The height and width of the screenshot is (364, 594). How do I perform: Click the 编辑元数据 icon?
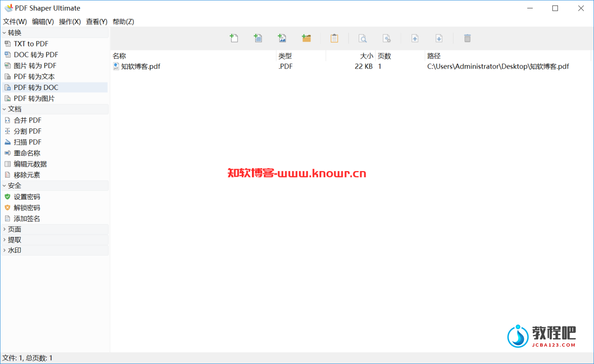pos(7,164)
